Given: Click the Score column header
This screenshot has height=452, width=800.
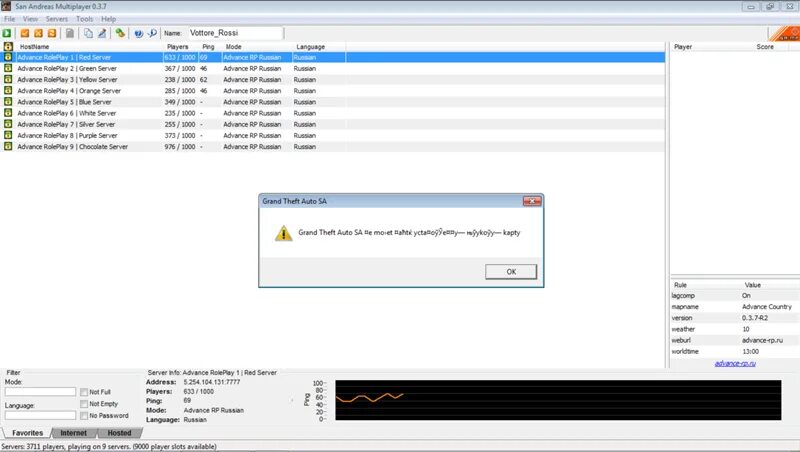Looking at the screenshot, I should tap(765, 46).
